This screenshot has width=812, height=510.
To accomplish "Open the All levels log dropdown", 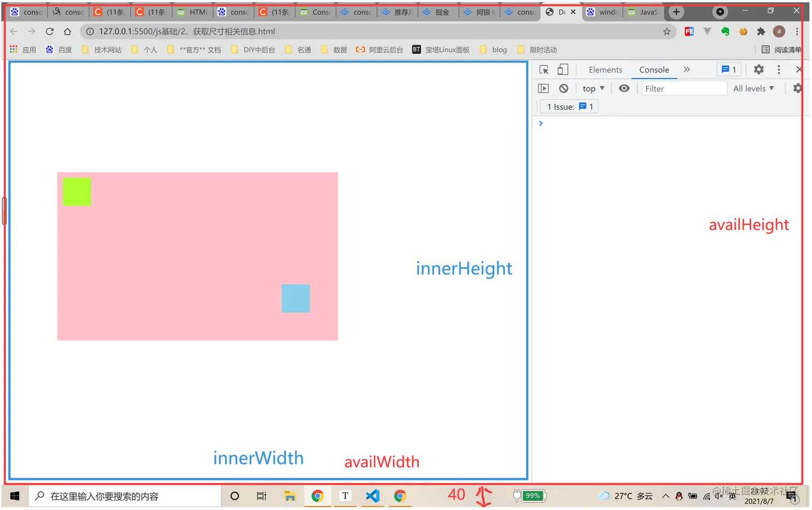I will coord(753,89).
